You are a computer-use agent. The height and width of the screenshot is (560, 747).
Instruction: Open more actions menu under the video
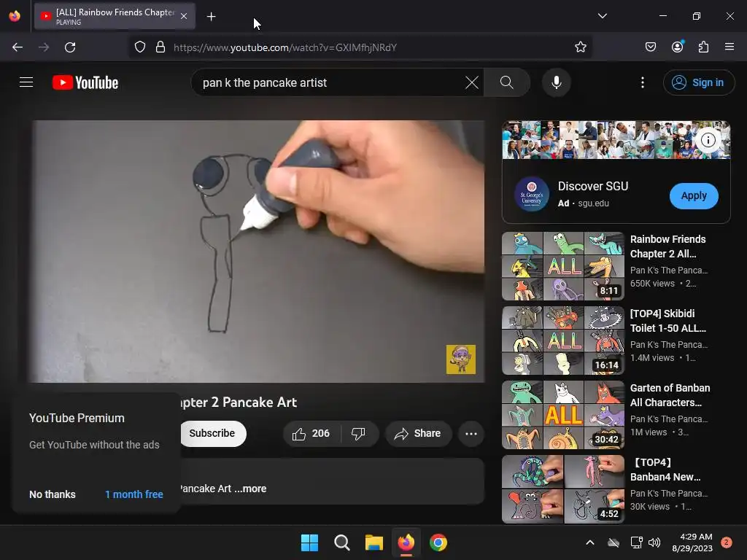click(x=471, y=434)
